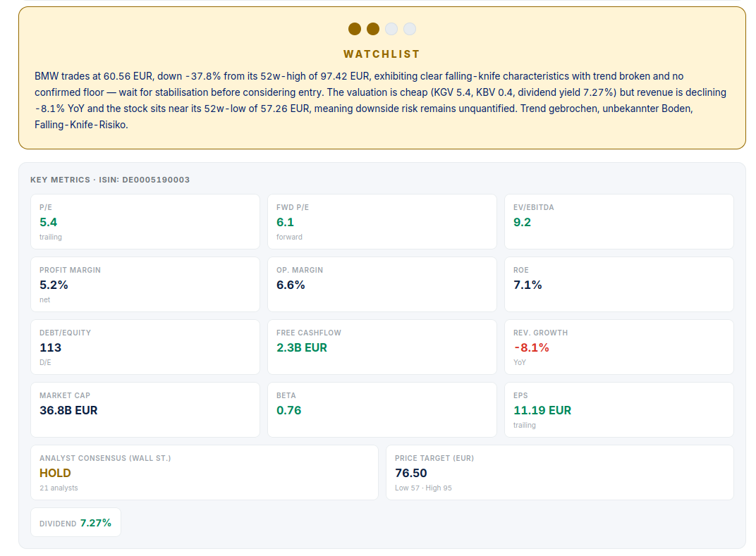Click the second filled rating dot
The image size is (756, 556).
point(373,29)
